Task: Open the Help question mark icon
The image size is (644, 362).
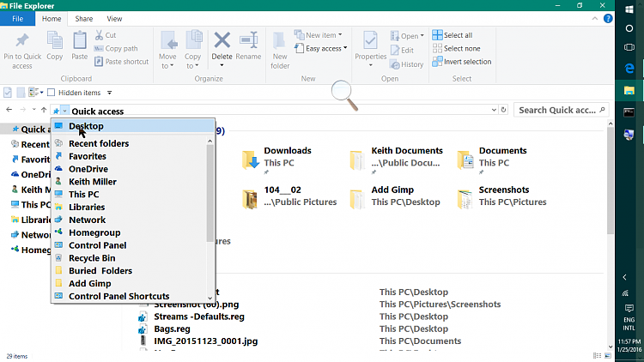Action: (608, 19)
